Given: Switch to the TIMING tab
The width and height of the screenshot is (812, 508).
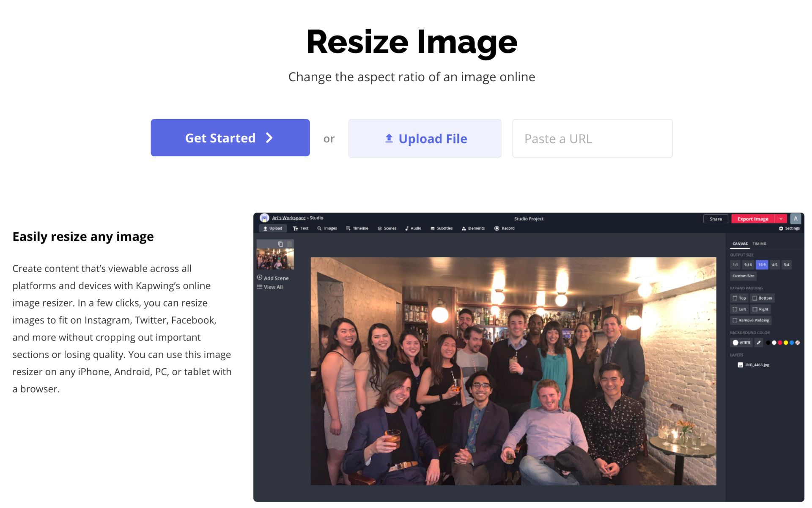Looking at the screenshot, I should click(x=759, y=244).
